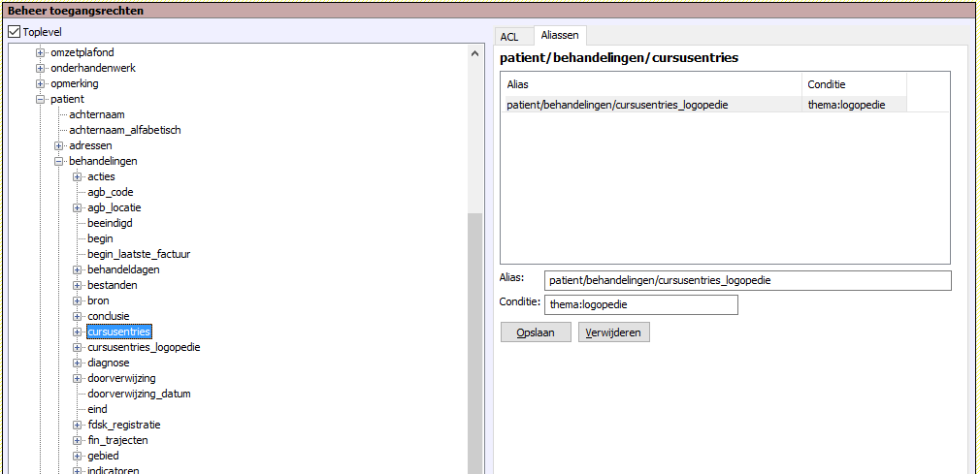Click into the Conditie text field
Image resolution: width=980 pixels, height=474 pixels.
[x=640, y=304]
